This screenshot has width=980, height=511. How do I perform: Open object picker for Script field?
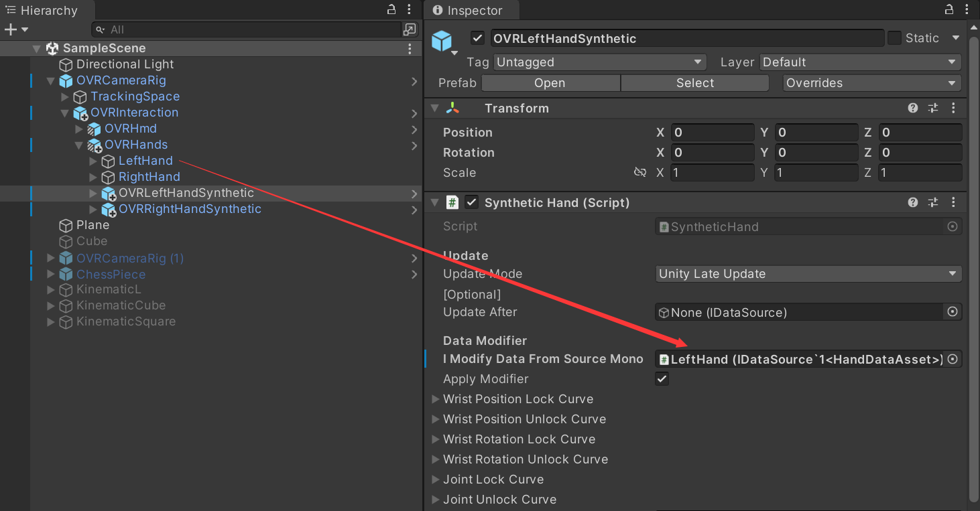(952, 226)
